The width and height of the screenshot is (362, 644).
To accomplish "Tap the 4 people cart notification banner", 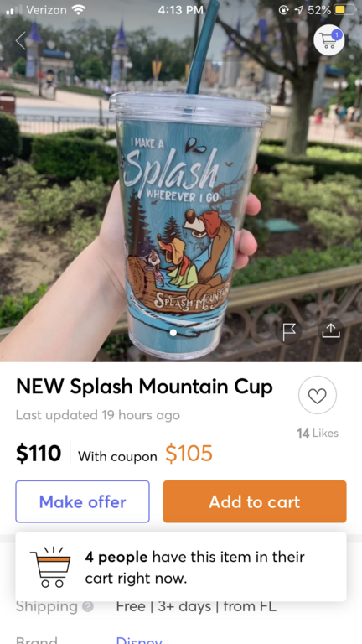I will pyautogui.click(x=181, y=567).
